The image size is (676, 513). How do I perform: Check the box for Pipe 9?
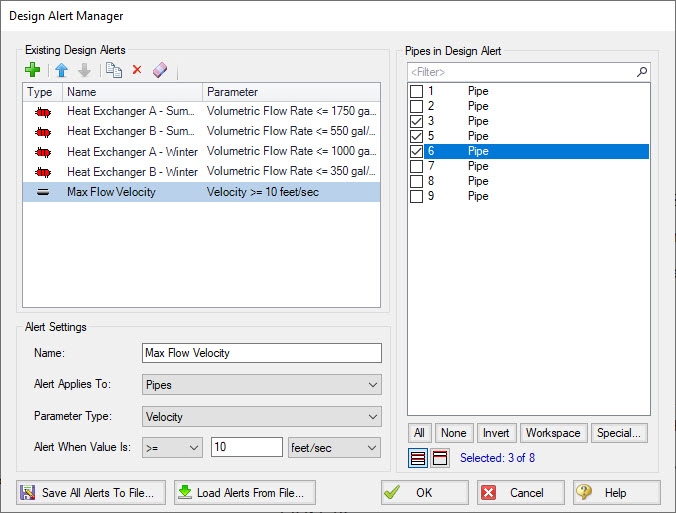coord(416,196)
